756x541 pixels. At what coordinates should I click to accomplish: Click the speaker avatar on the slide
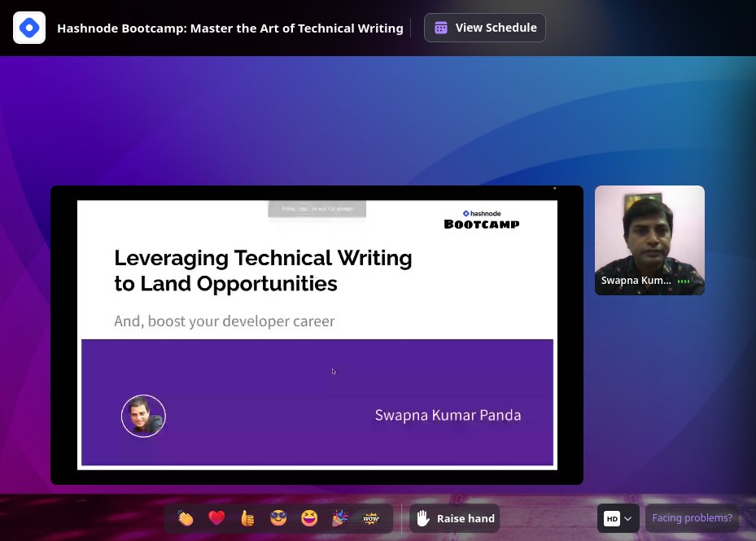tap(143, 416)
